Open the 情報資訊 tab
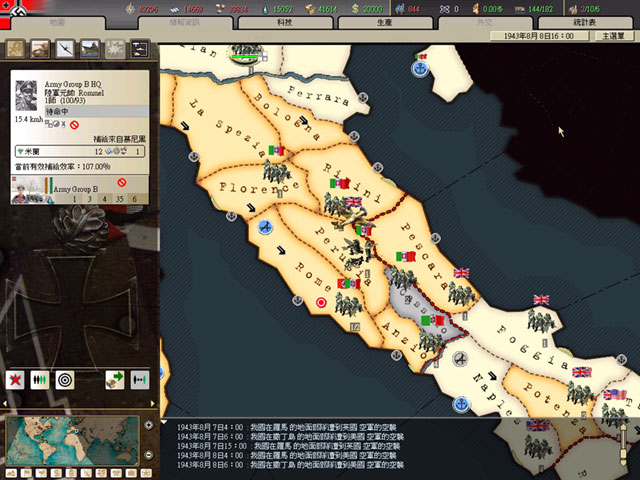The image size is (640, 480). coord(184,22)
